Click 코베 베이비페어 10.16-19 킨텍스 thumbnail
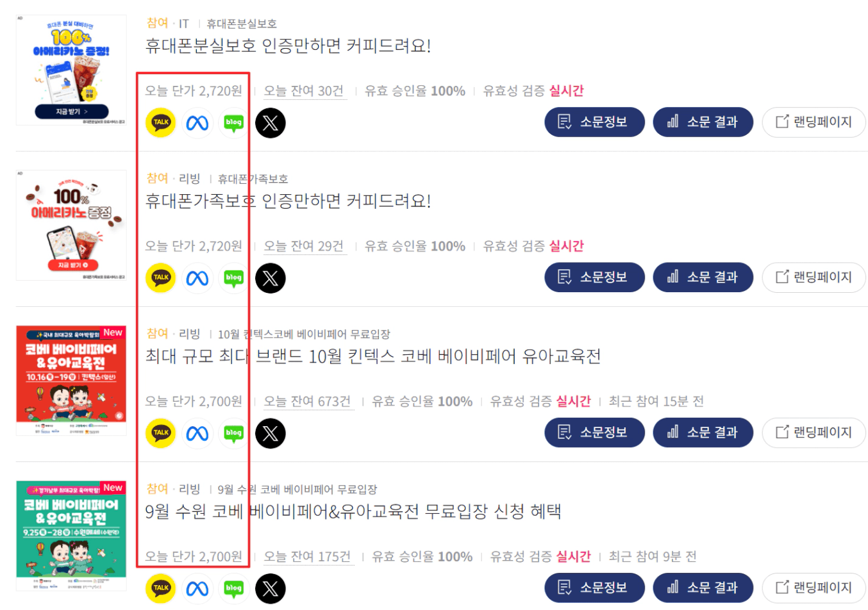868x610 pixels. (71, 381)
